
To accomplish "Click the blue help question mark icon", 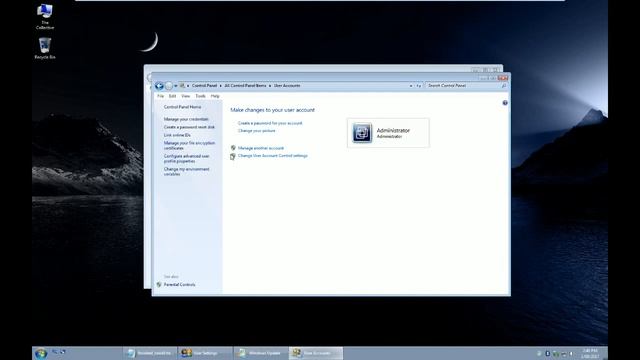I will point(505,103).
